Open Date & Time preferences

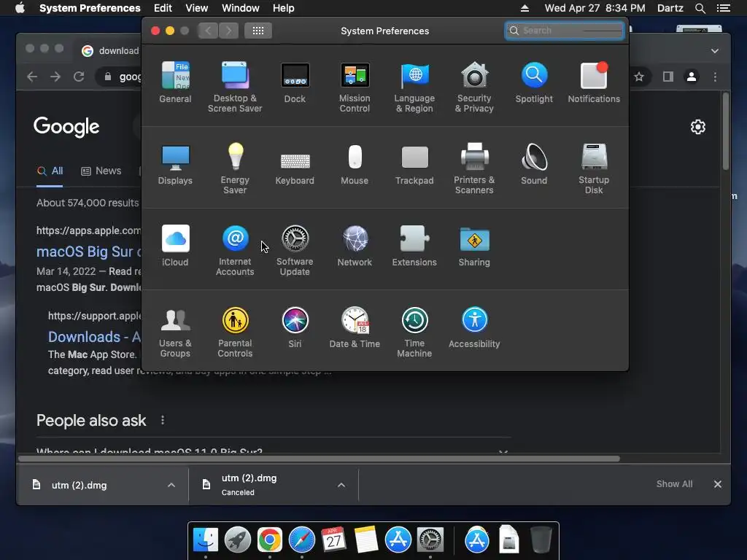tap(355, 327)
